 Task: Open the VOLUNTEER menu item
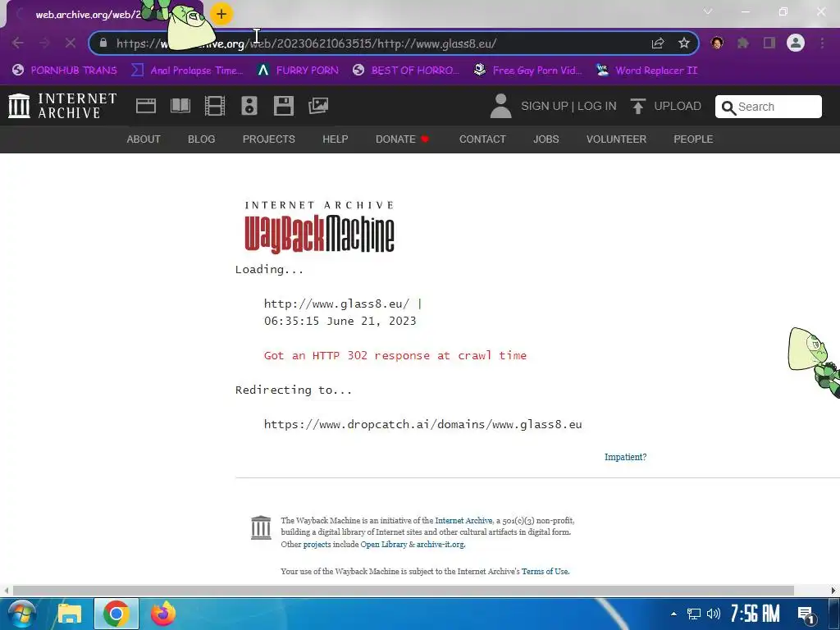(x=616, y=139)
